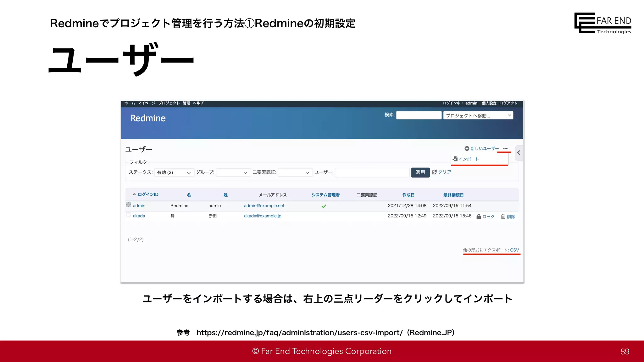Open the マイページ menu item

pyautogui.click(x=147, y=103)
